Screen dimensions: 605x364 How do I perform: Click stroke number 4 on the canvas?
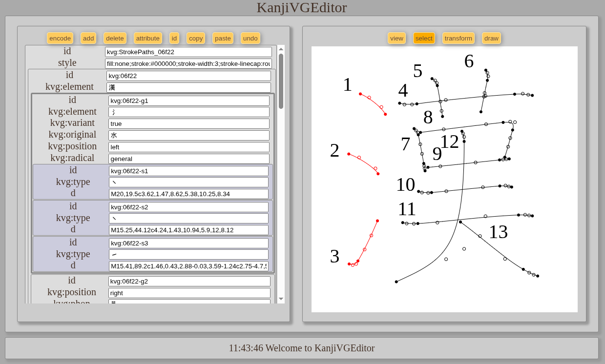point(403,90)
